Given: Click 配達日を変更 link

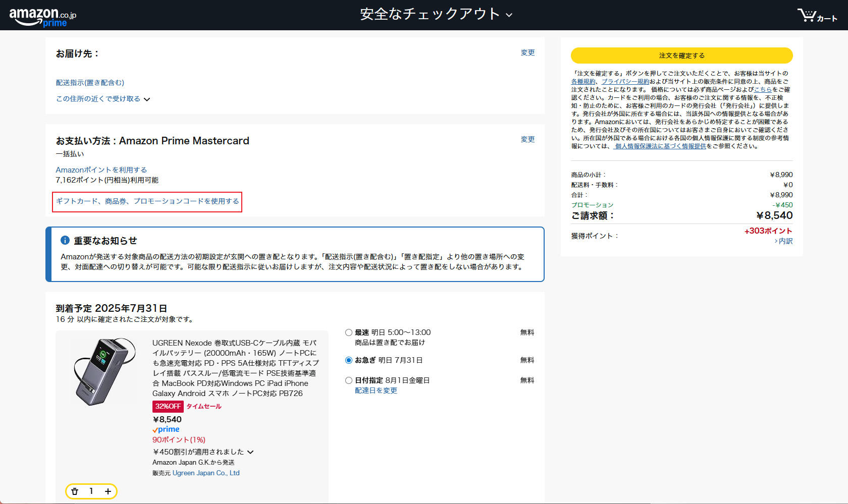Looking at the screenshot, I should point(376,390).
